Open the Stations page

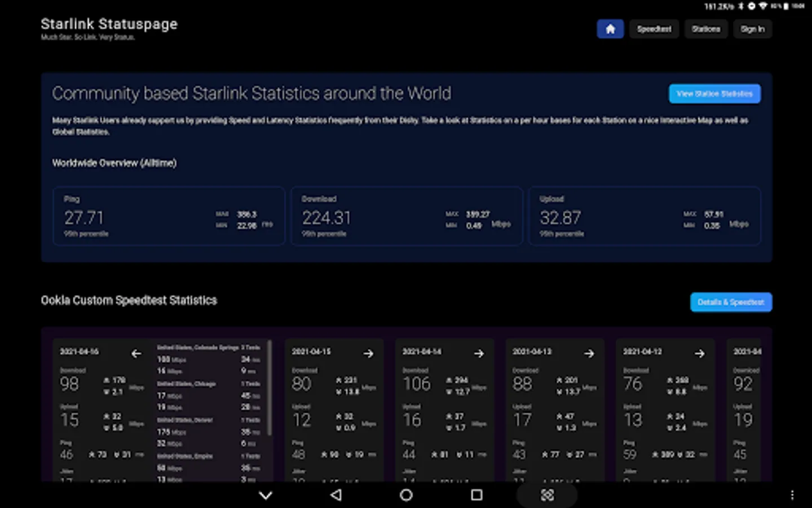click(706, 29)
